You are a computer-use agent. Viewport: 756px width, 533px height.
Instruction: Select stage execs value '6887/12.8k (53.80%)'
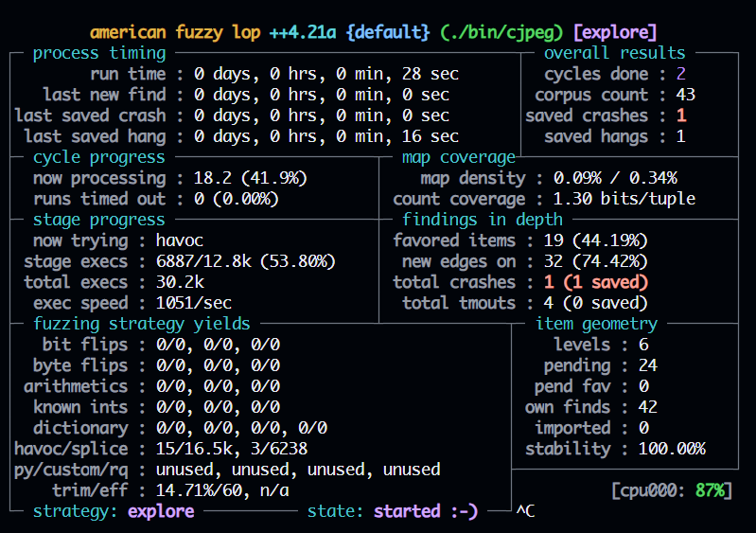pos(246,261)
